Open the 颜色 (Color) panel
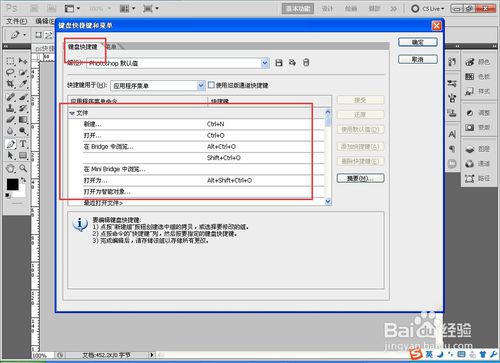 coord(477,62)
